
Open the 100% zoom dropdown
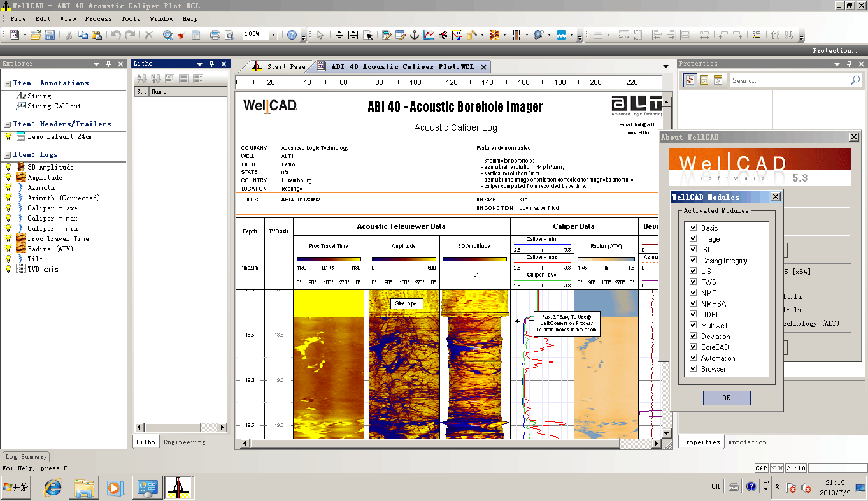tap(274, 34)
